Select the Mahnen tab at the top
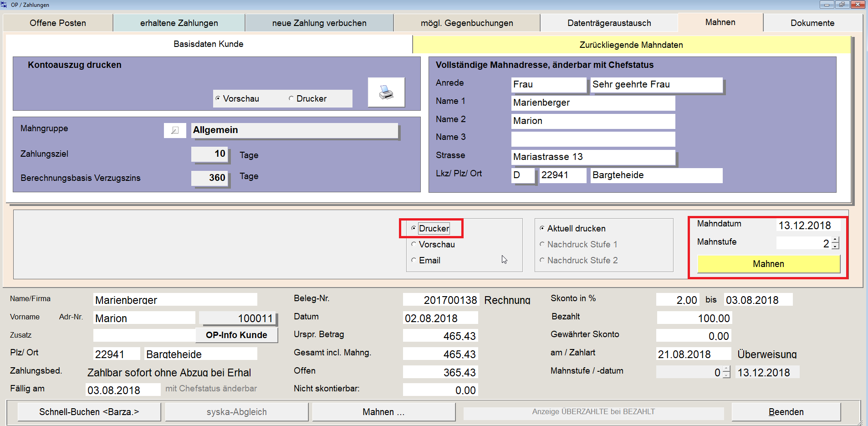Screen dimensions: 868x426 720,22
